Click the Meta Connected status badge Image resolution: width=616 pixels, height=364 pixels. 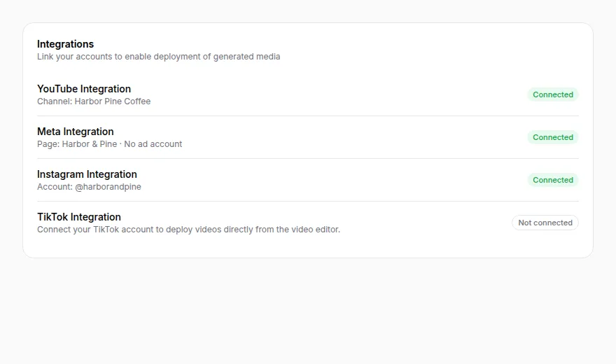[553, 137]
